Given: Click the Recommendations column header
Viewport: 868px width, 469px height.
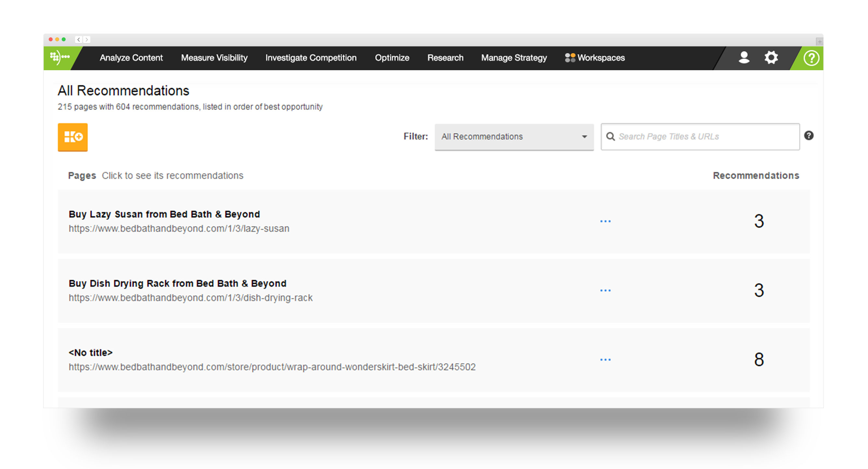Looking at the screenshot, I should pyautogui.click(x=756, y=175).
